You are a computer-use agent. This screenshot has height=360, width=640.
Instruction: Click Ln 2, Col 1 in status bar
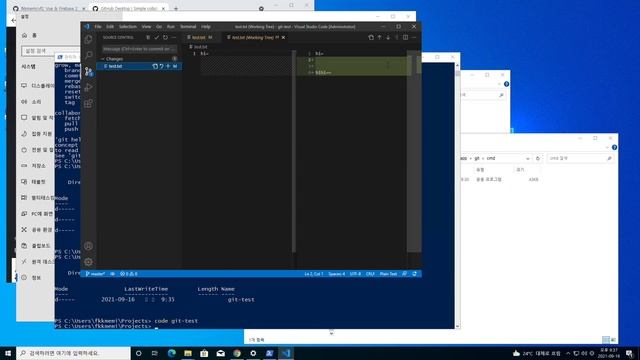pyautogui.click(x=313, y=274)
